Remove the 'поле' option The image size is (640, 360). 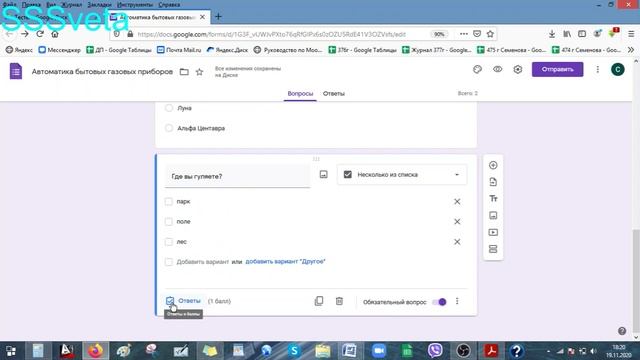pyautogui.click(x=457, y=222)
